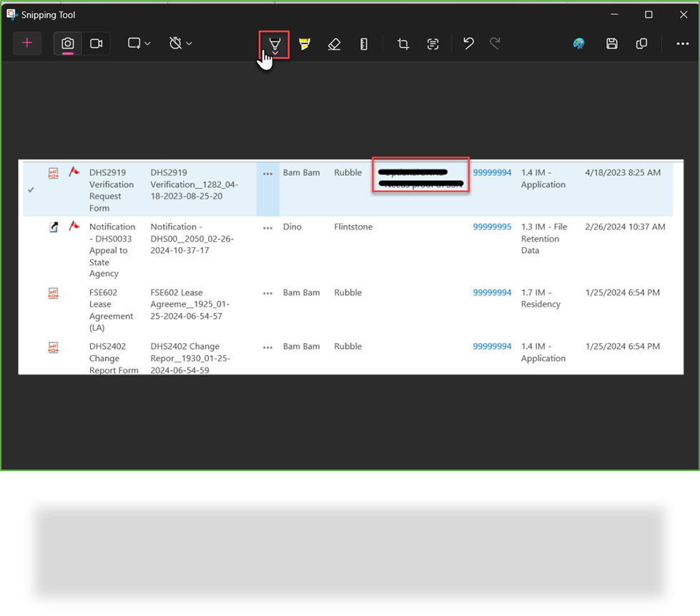This screenshot has width=700, height=616.
Task: Select the Ballpoint pen tool
Action: coord(275,44)
